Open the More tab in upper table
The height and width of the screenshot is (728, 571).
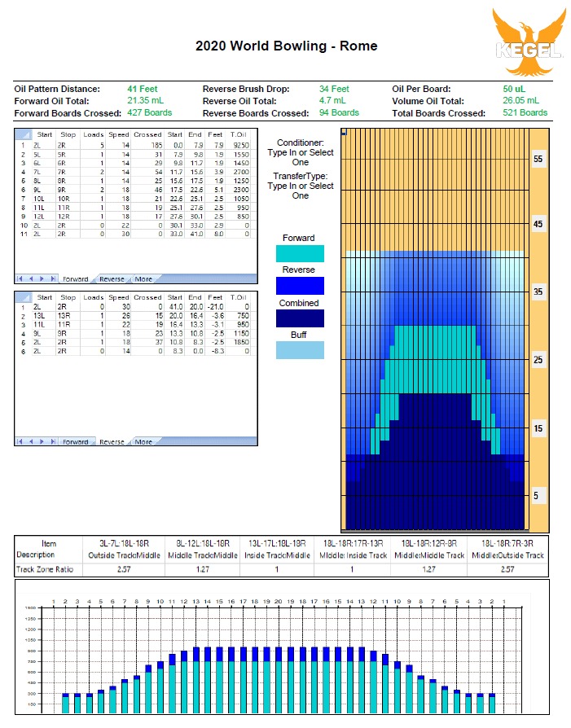click(143, 278)
